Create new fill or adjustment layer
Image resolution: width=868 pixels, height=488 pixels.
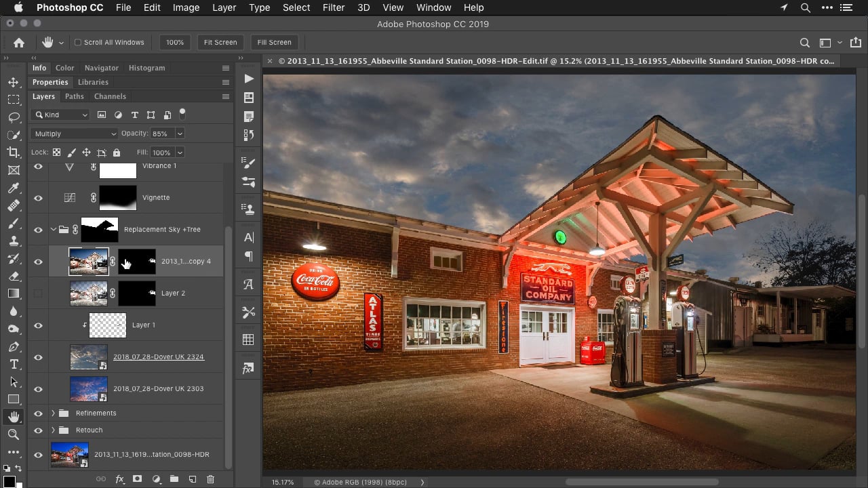(156, 479)
